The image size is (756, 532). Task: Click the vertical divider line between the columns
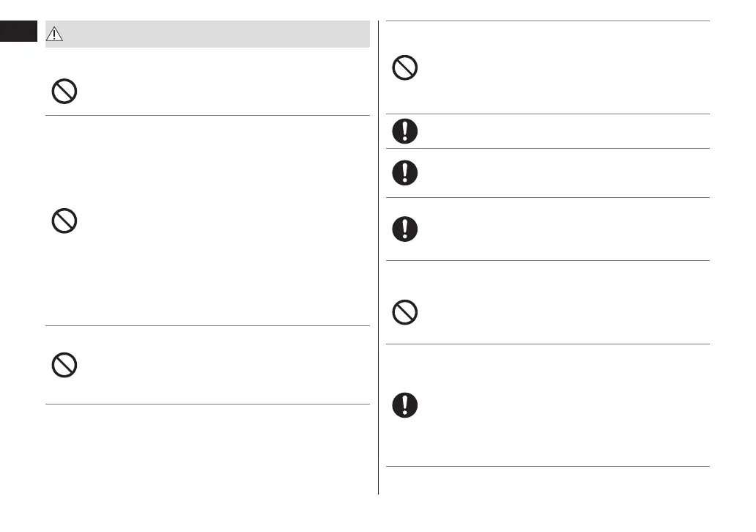click(379, 256)
